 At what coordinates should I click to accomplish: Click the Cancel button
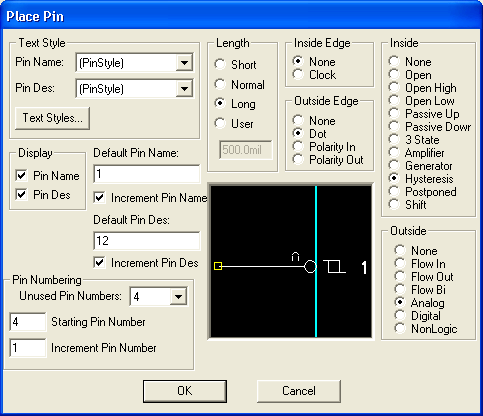pyautogui.click(x=299, y=391)
